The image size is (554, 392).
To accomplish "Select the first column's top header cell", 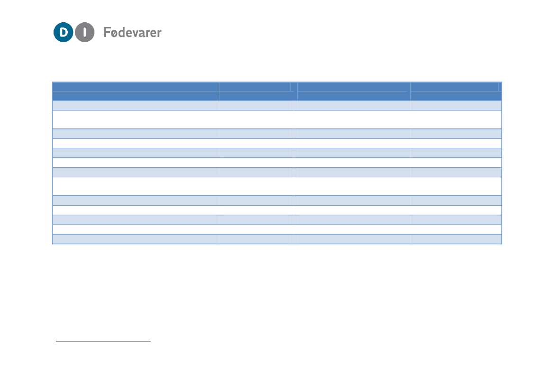I will (x=136, y=86).
